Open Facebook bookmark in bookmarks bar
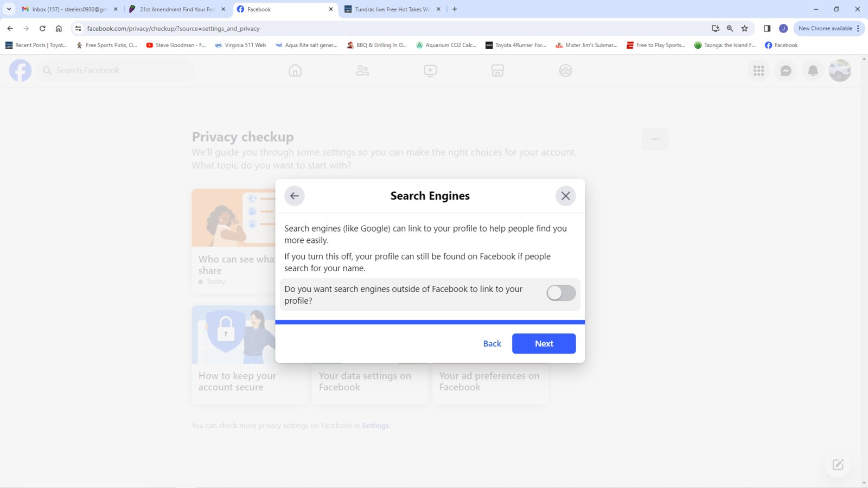 (781, 45)
